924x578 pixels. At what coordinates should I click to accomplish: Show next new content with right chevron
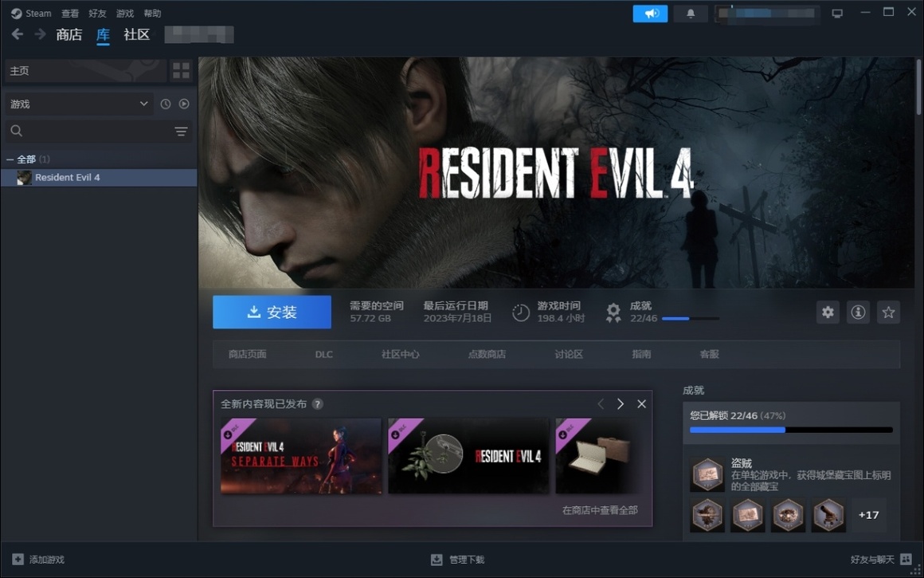tap(621, 404)
